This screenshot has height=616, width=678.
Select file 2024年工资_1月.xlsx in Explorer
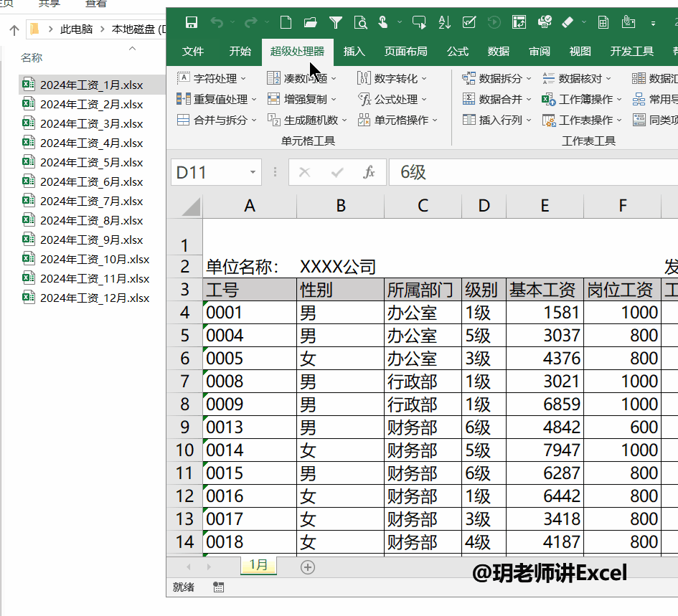pyautogui.click(x=92, y=85)
